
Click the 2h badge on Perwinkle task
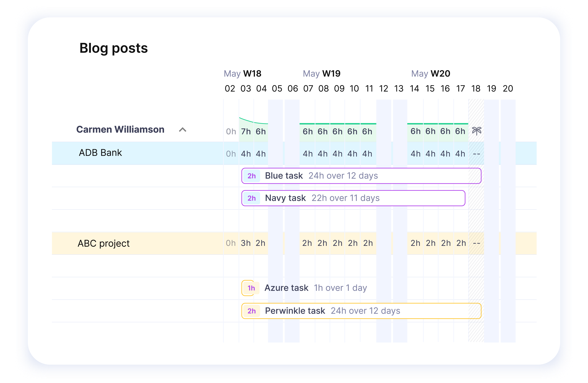point(252,311)
